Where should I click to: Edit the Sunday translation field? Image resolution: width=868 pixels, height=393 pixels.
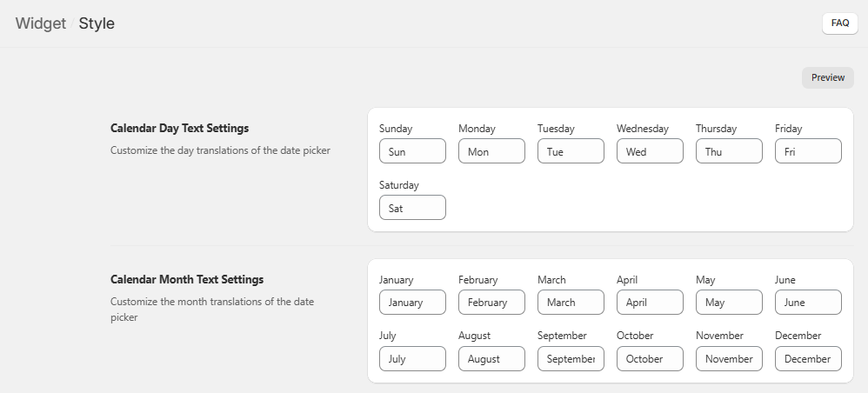click(x=412, y=151)
